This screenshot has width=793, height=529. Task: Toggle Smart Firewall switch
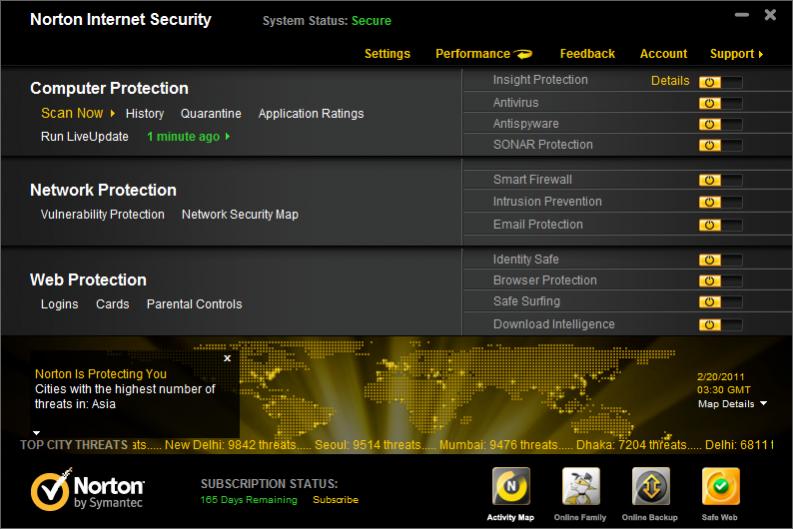click(721, 181)
